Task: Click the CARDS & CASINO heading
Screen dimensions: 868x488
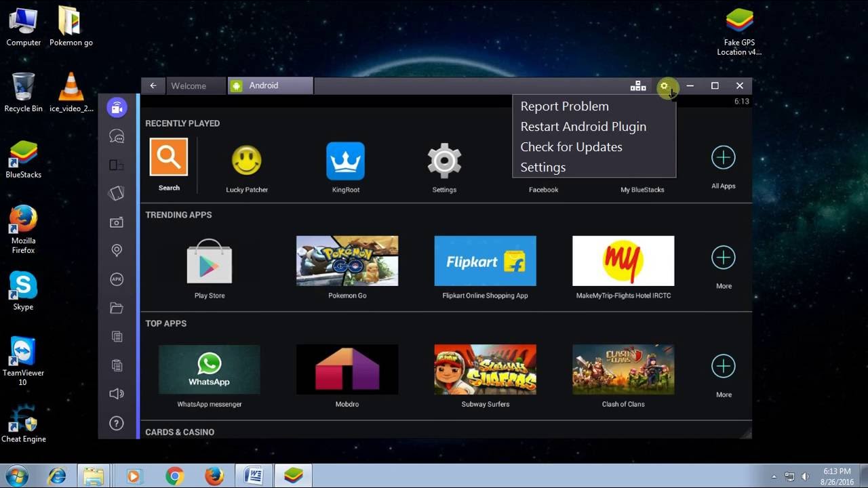Action: click(180, 432)
